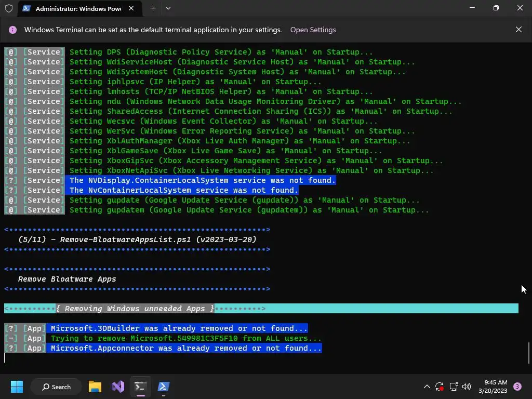Open clock showing 9:45 AM
The image size is (532, 399).
coord(493,387)
